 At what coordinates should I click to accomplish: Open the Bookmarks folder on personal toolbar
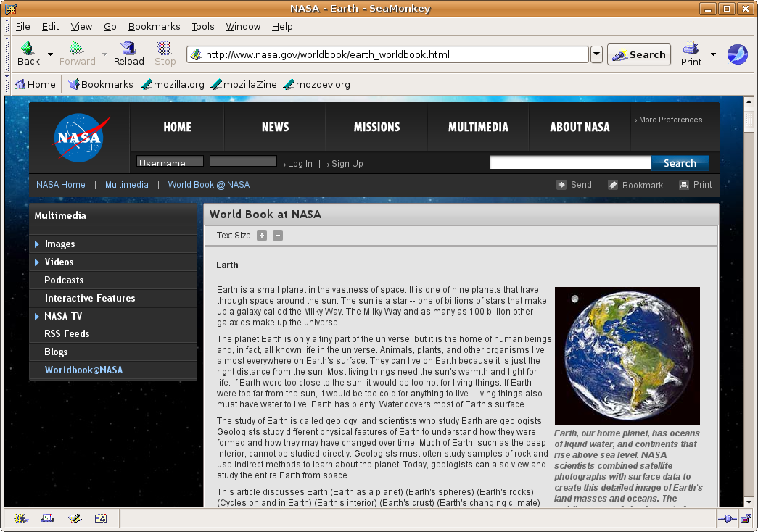click(101, 84)
